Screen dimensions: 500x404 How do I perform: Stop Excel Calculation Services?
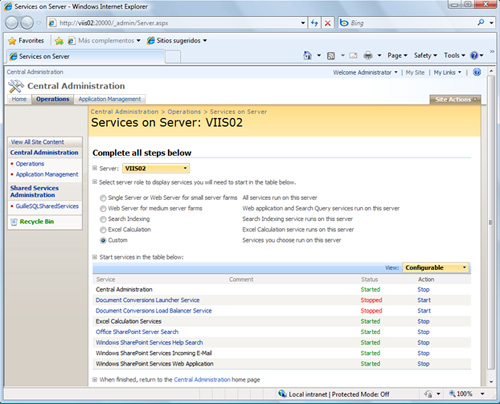(x=423, y=321)
